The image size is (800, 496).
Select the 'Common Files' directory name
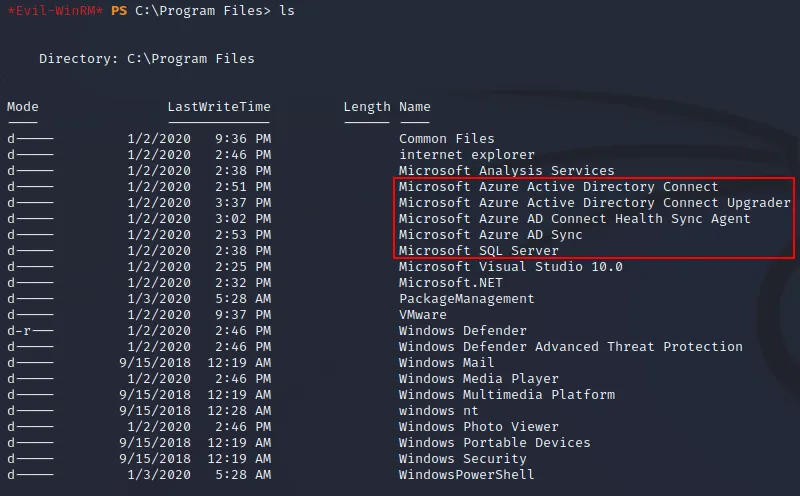tap(446, 139)
